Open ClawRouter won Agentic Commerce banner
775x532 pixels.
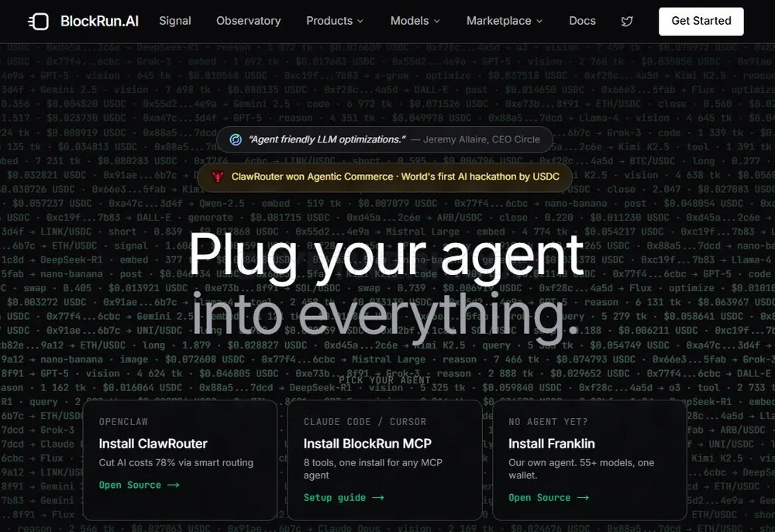tap(384, 177)
